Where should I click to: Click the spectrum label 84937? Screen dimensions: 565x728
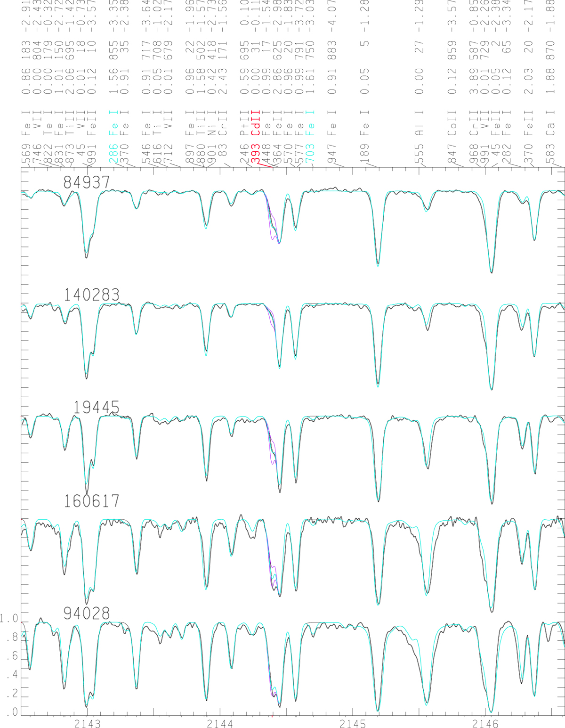coord(86,182)
